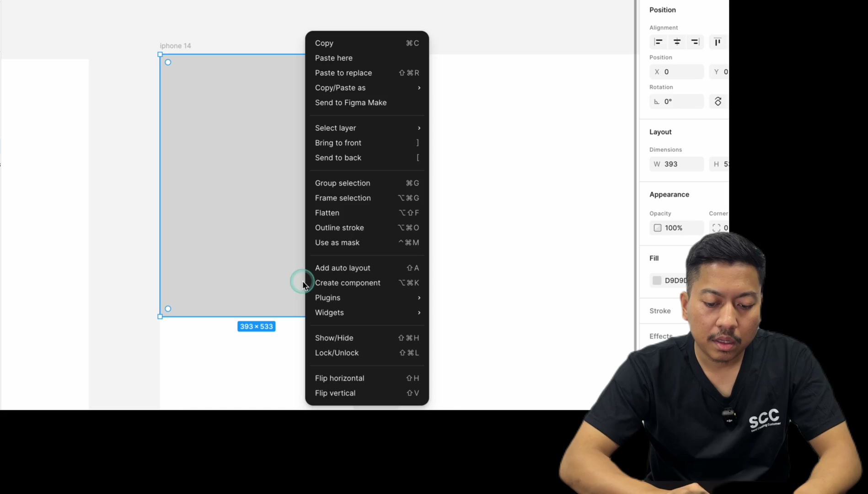Image resolution: width=868 pixels, height=494 pixels.
Task: Click the rotation field showing 0°
Action: (676, 102)
